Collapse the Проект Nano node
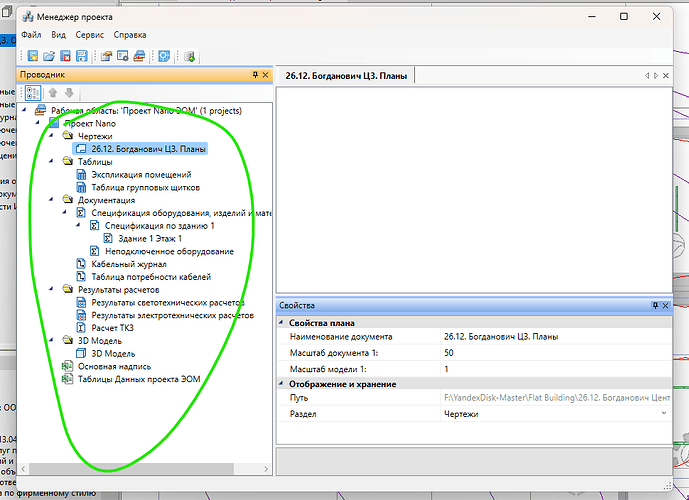 click(38, 123)
